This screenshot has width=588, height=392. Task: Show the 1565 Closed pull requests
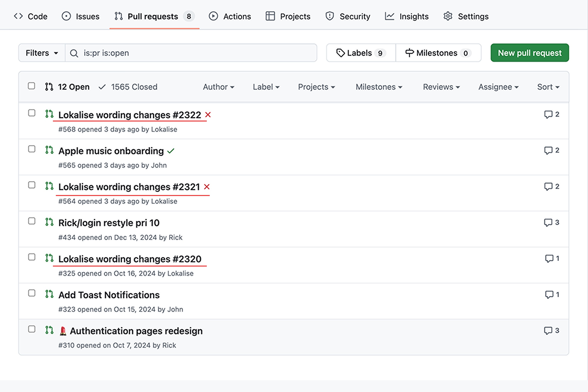(128, 87)
